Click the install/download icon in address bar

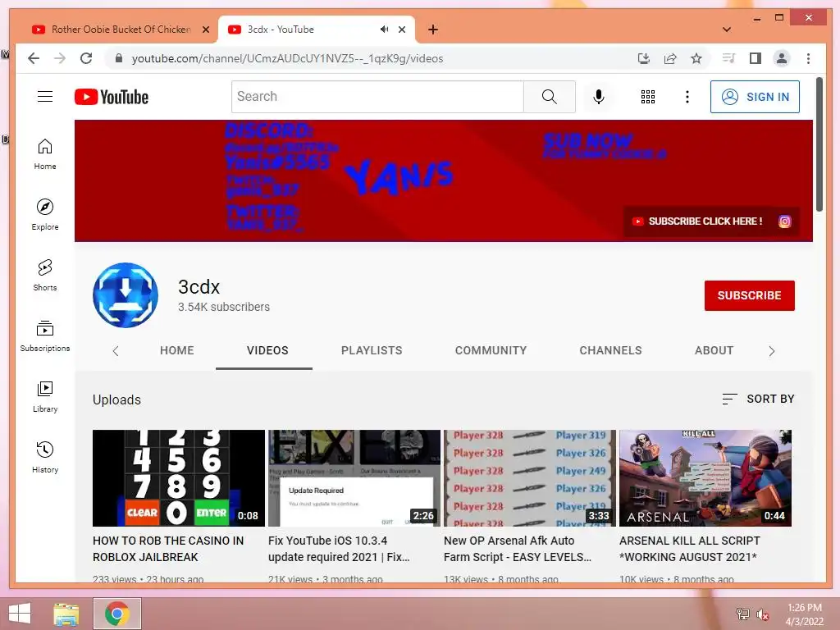click(x=644, y=58)
